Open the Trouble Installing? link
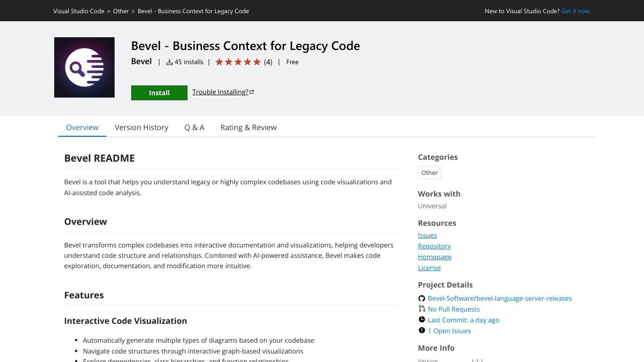The image size is (644, 362). [x=220, y=92]
